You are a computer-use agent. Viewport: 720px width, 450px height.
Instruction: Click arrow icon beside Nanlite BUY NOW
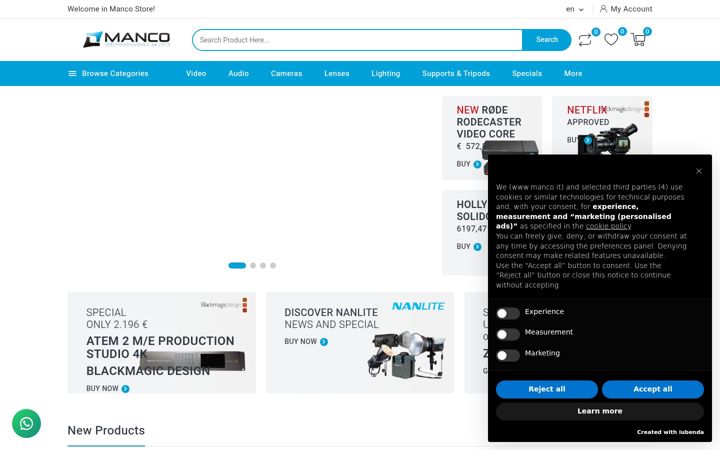(x=324, y=342)
